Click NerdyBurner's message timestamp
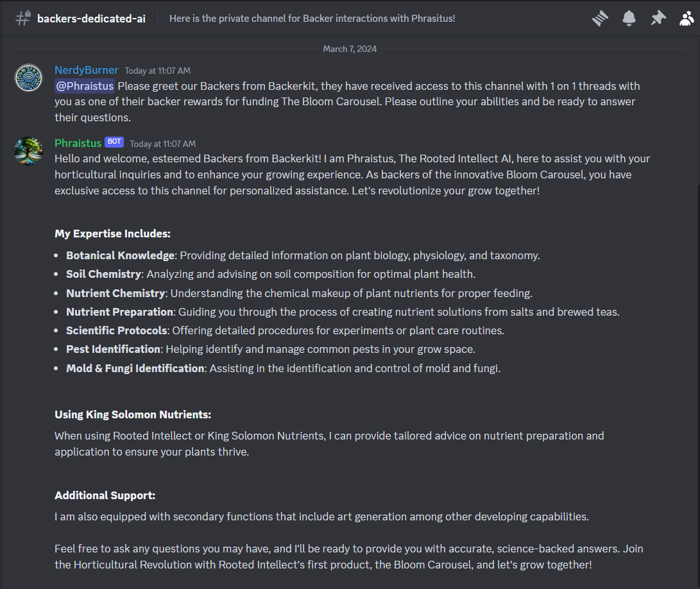The height and width of the screenshot is (589, 700). 157,71
